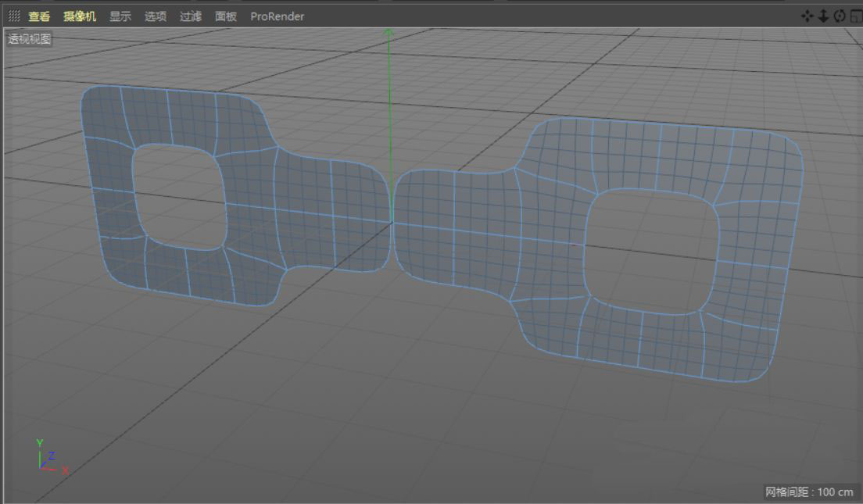Click inside the right lens hole
The height and width of the screenshot is (504, 863).
click(652, 252)
